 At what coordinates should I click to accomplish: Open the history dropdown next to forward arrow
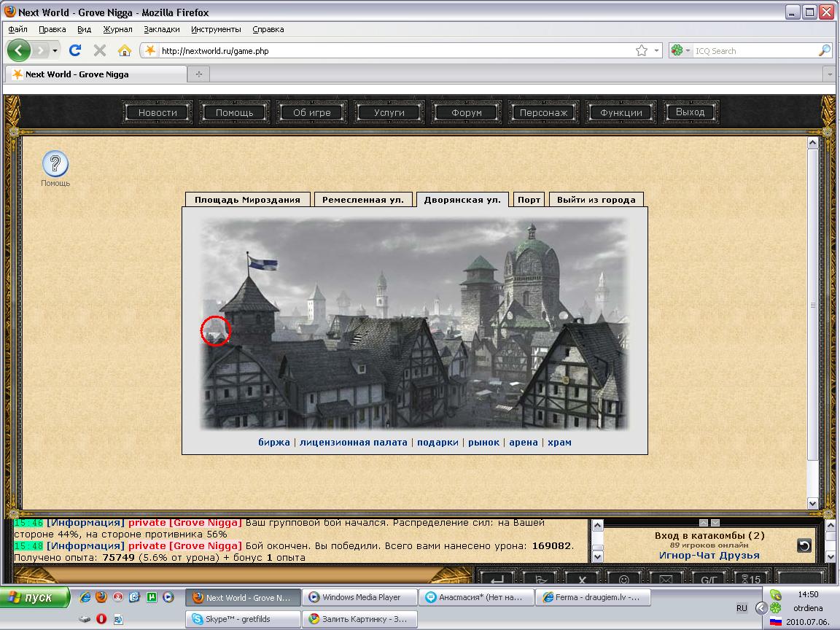(x=55, y=50)
